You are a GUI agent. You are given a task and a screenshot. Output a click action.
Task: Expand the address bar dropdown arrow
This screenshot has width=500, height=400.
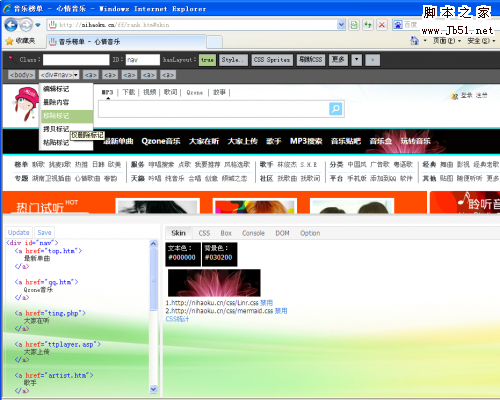click(x=341, y=25)
